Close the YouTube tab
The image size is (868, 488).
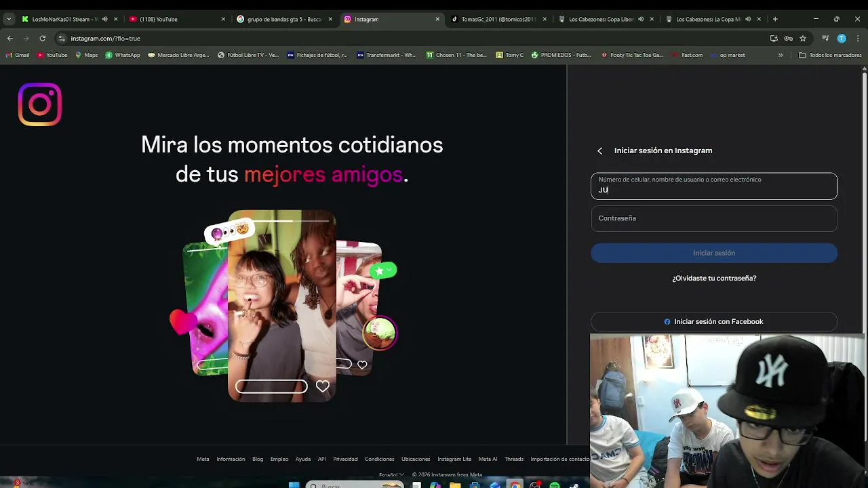[x=223, y=19]
